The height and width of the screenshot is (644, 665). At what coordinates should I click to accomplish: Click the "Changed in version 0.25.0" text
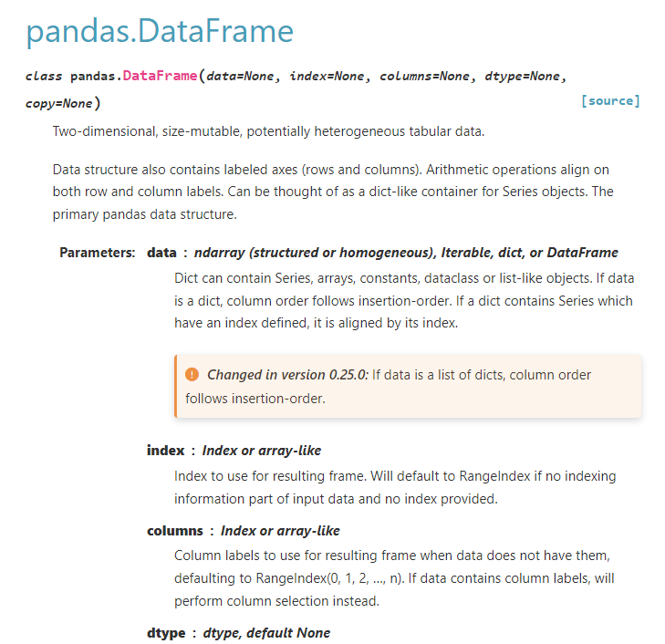287,375
